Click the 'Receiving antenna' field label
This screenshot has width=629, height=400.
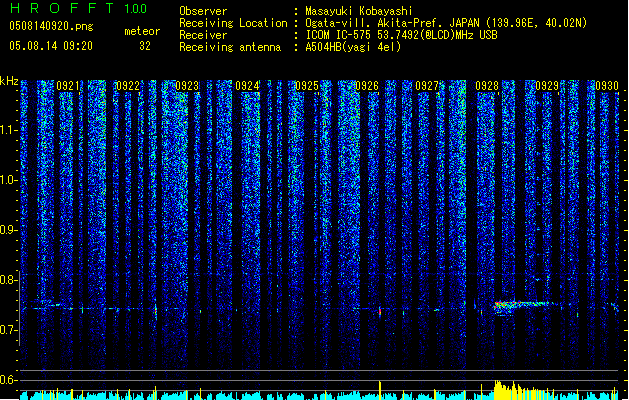(x=230, y=47)
